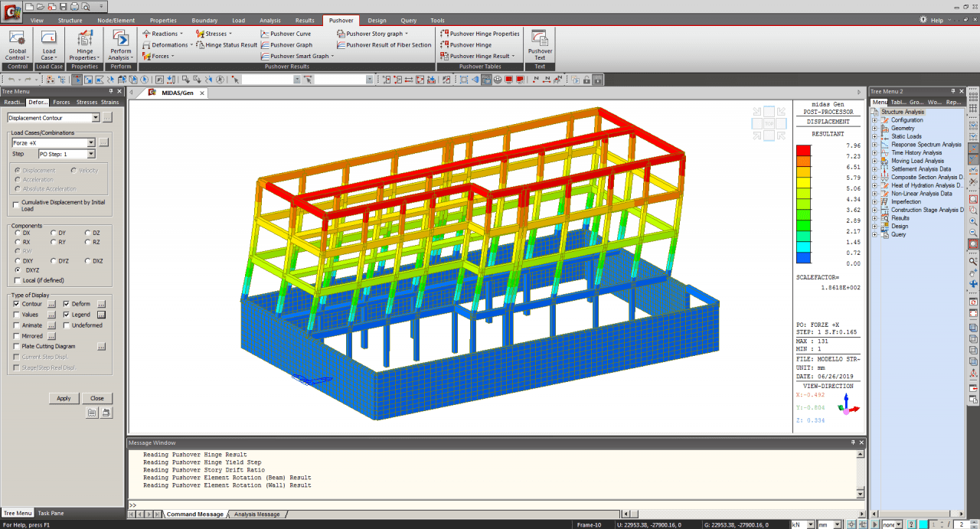
Task: Check the Undeformed option
Action: (67, 325)
